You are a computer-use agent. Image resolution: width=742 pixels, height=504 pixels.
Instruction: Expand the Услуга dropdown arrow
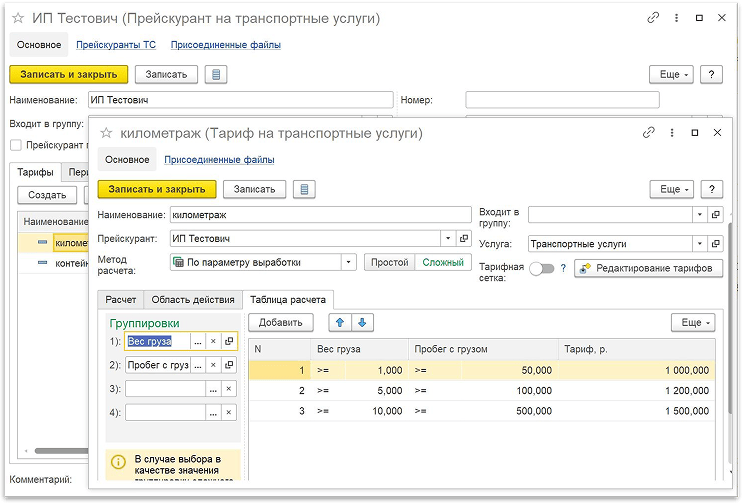[x=700, y=244]
